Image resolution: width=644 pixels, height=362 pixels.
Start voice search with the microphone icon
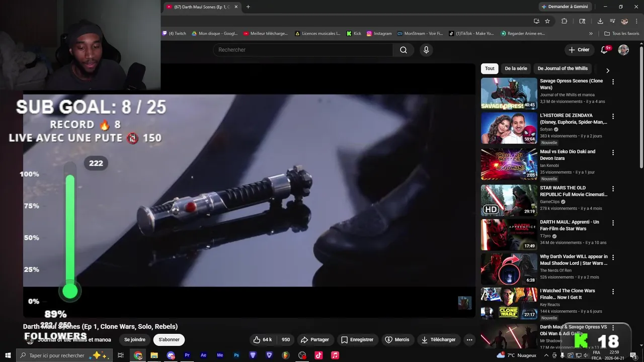pyautogui.click(x=426, y=50)
